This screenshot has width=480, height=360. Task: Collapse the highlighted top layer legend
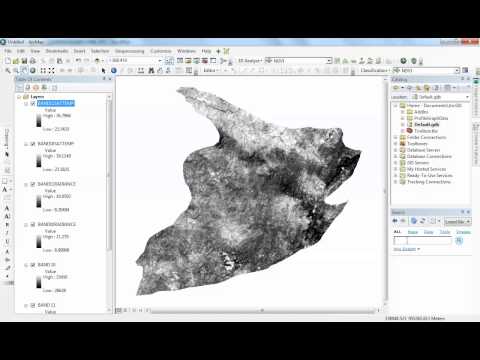26,104
